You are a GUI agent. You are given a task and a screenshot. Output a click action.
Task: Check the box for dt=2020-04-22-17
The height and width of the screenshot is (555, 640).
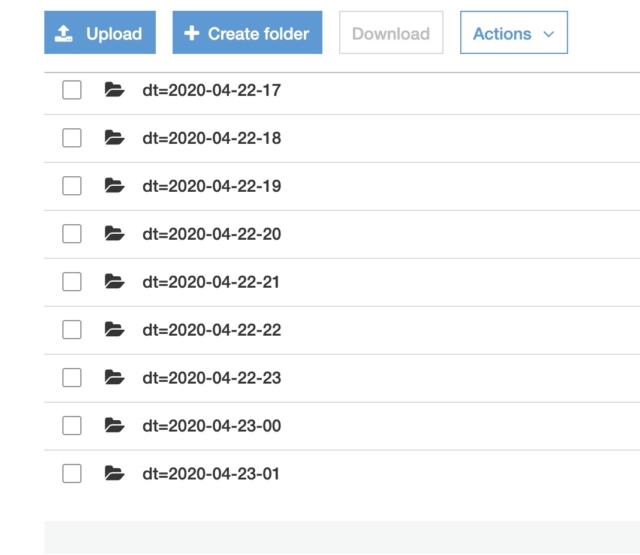point(72,90)
